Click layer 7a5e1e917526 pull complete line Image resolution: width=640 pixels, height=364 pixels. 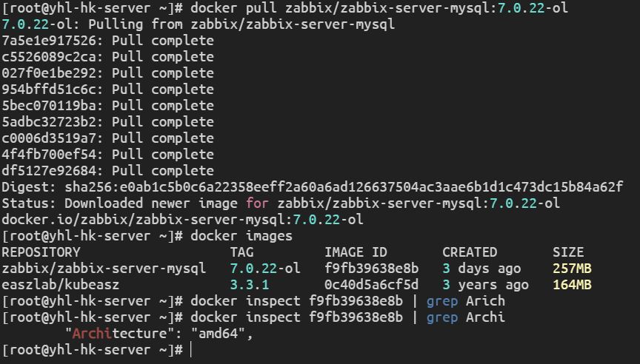(x=107, y=41)
